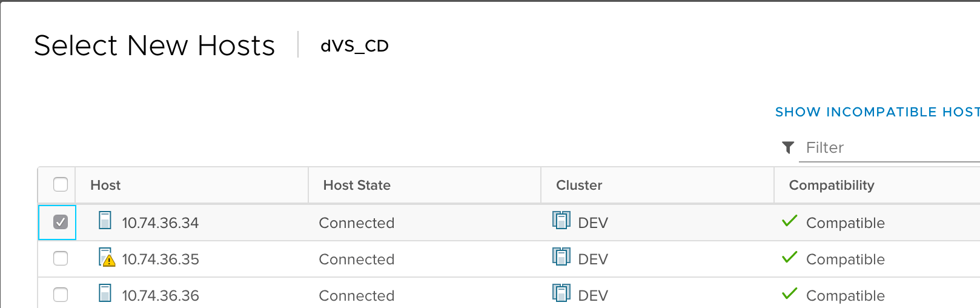Viewport: 980px width, 308px height.
Task: Click the host icon for 10.74.36.34
Action: [x=105, y=220]
